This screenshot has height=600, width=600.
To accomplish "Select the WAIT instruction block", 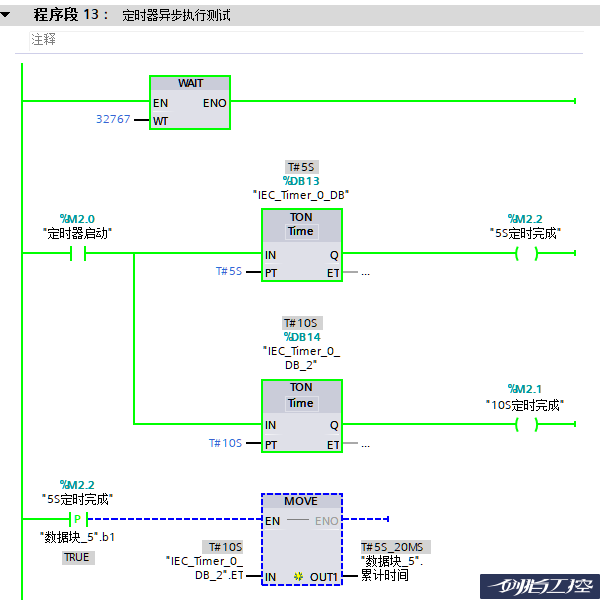I will (x=190, y=102).
